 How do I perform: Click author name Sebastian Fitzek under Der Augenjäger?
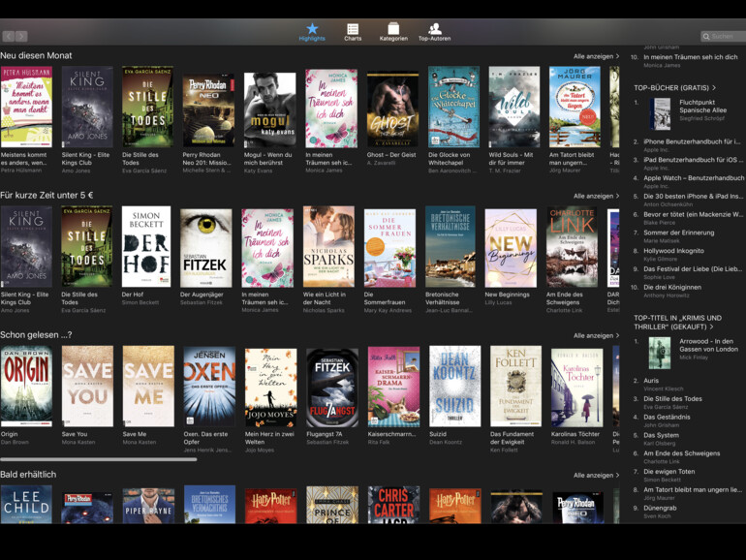click(x=201, y=302)
